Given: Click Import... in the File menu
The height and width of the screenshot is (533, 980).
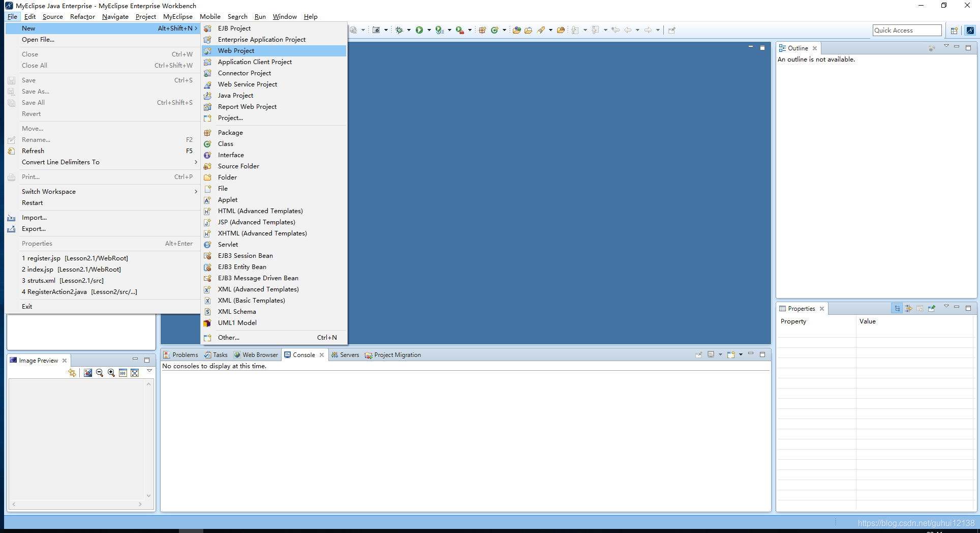Looking at the screenshot, I should point(103,217).
